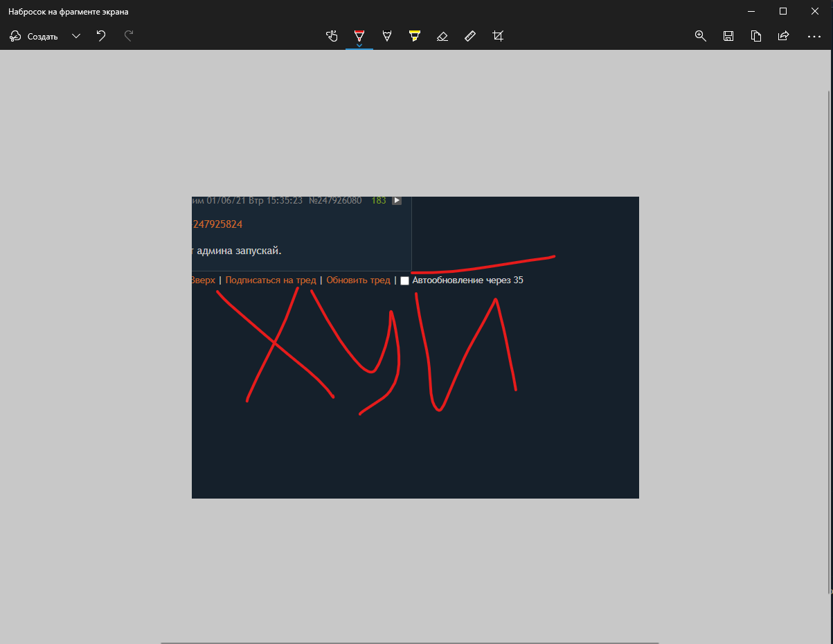The width and height of the screenshot is (833, 644).
Task: Close the Набросок window
Action: pos(815,11)
